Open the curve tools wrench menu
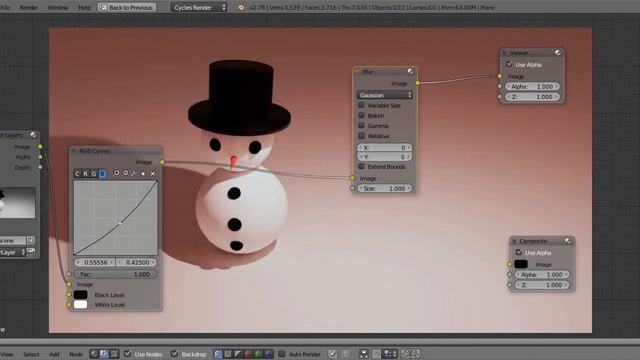This screenshot has height=360, width=640. [134, 173]
